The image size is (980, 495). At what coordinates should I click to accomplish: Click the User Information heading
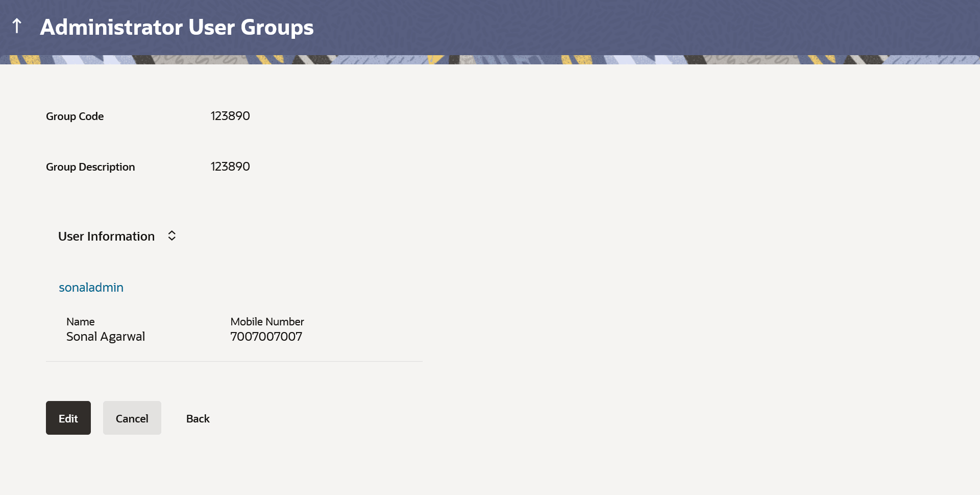[106, 237]
